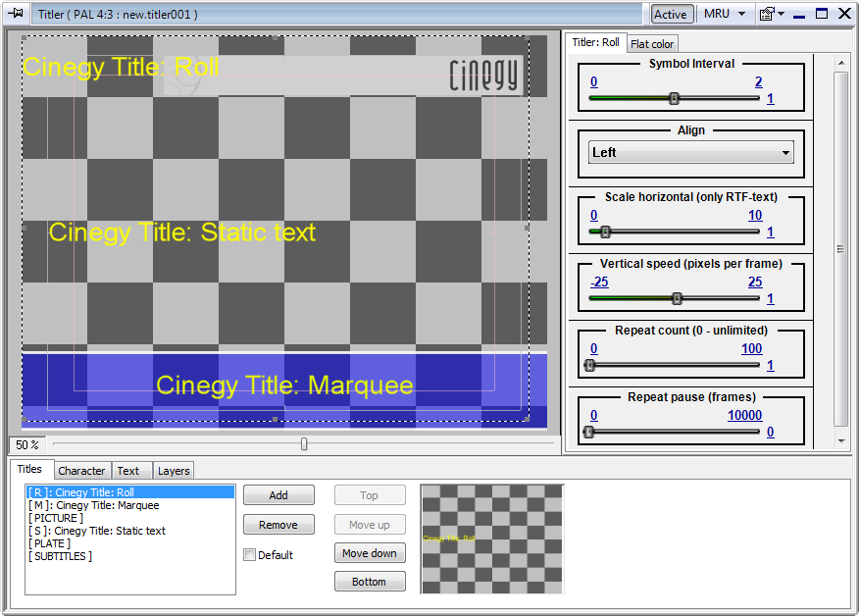Click the Vertical speed slider handle
Viewport: 859px width, 616px height.
pos(677,299)
